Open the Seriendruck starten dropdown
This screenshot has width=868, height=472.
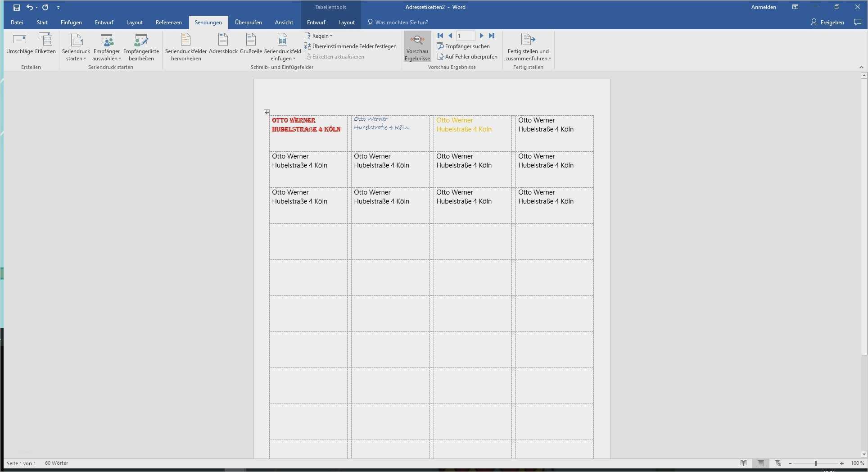click(76, 47)
